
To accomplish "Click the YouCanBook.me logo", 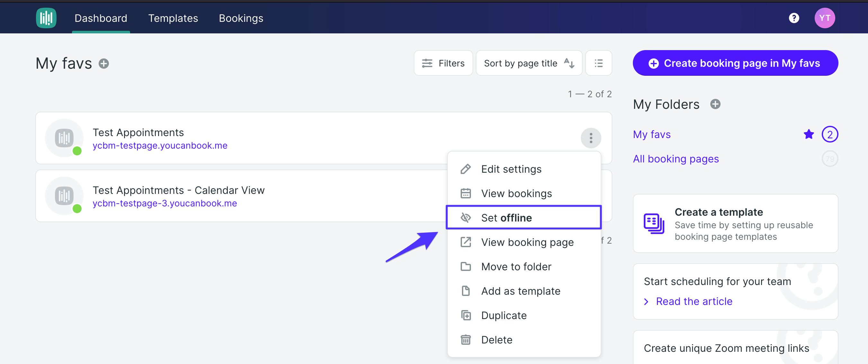I will 46,18.
